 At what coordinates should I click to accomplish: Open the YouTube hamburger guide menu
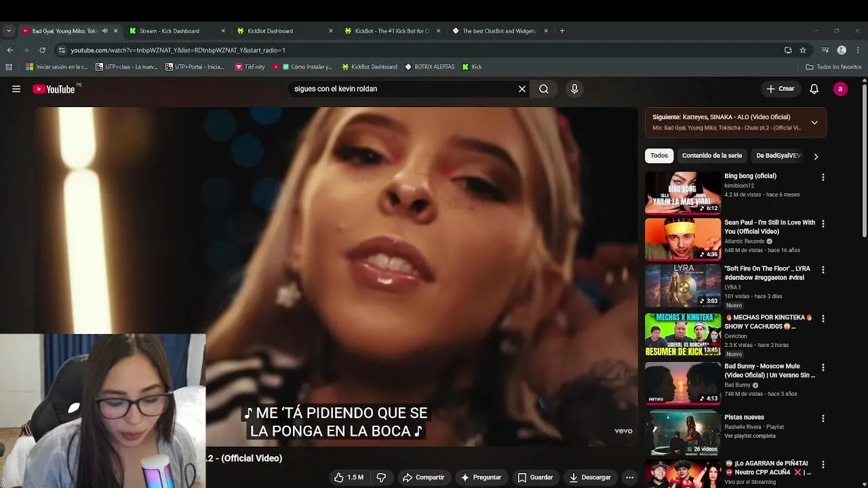pos(16,89)
